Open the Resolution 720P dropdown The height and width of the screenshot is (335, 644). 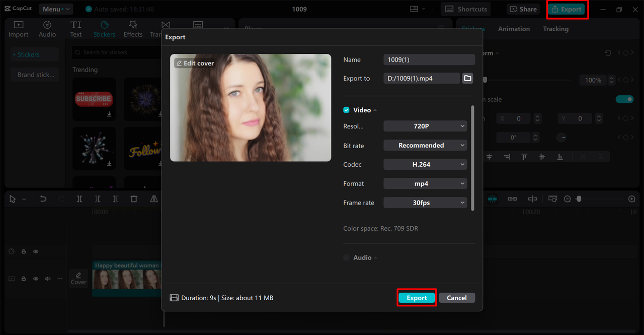coord(425,126)
